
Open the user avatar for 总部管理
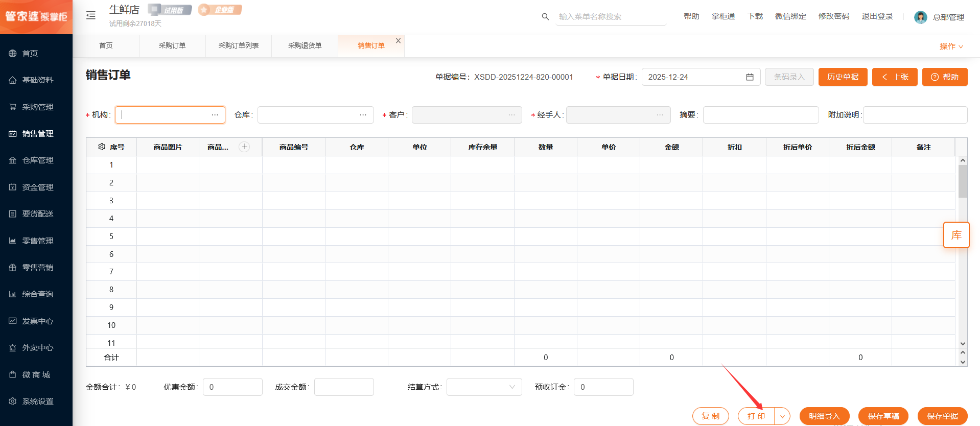pyautogui.click(x=921, y=17)
